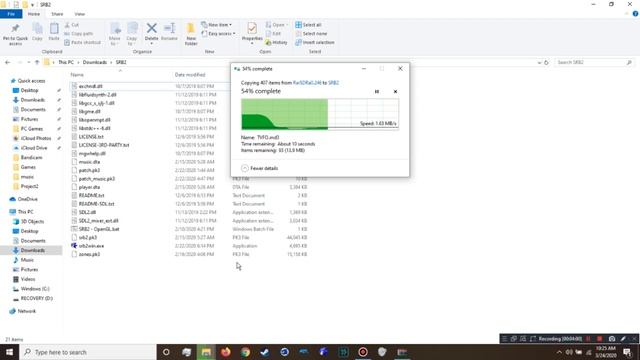Click the Delete X icon
The height and width of the screenshot is (360, 640).
(x=151, y=29)
